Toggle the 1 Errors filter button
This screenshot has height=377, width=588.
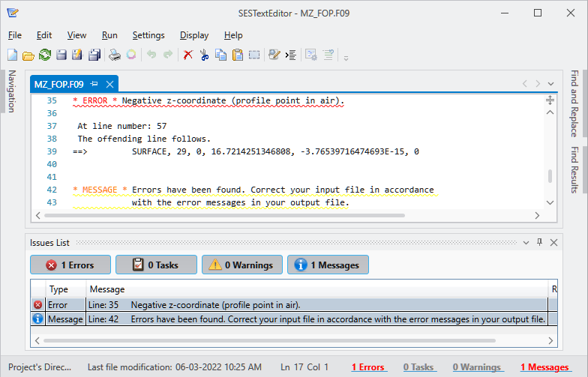pyautogui.click(x=70, y=265)
